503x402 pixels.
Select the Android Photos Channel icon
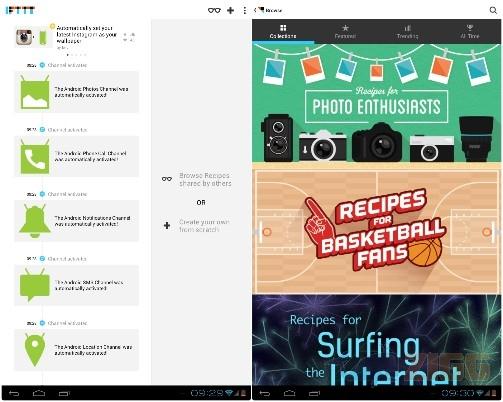35,92
